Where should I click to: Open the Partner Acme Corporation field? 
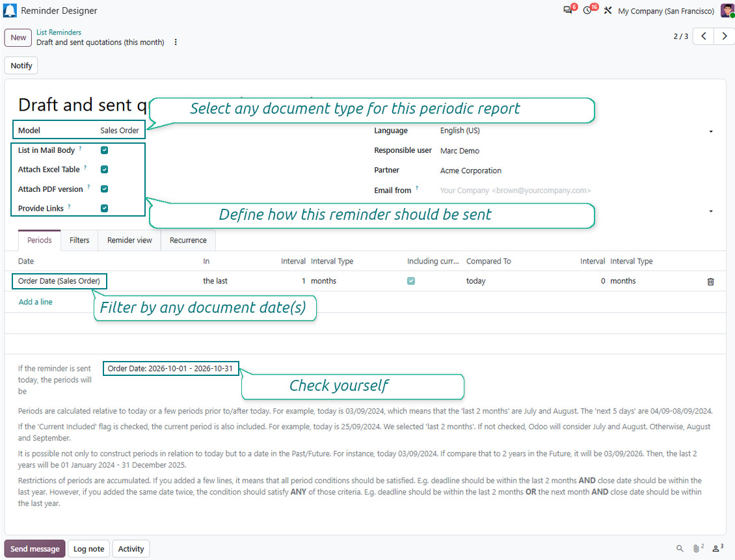(471, 170)
